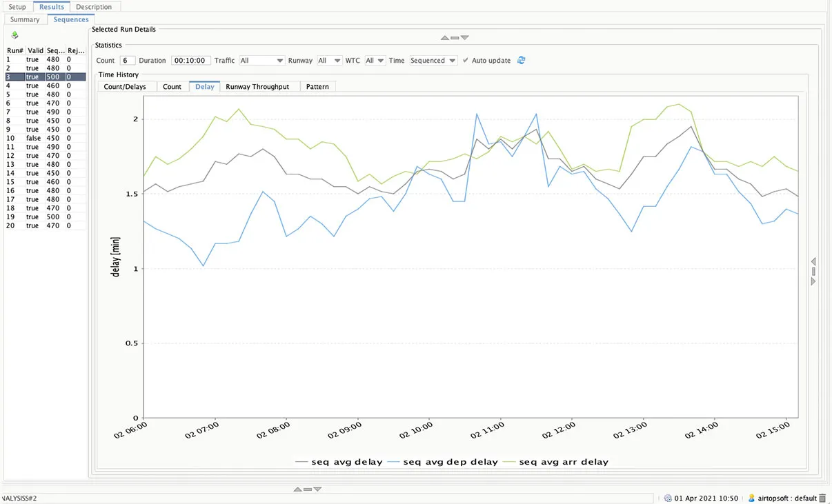This screenshot has width=832, height=504.
Task: Click the refresh icon beside Auto update
Action: (522, 60)
